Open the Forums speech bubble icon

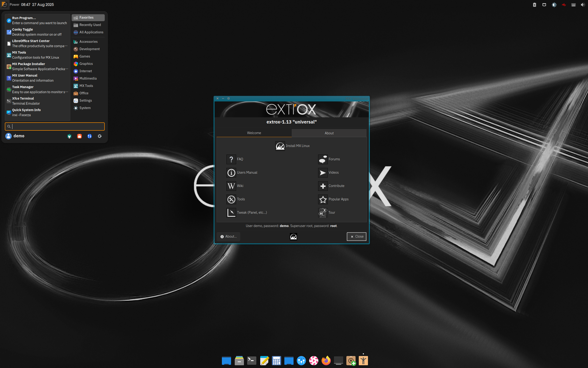[x=323, y=159]
